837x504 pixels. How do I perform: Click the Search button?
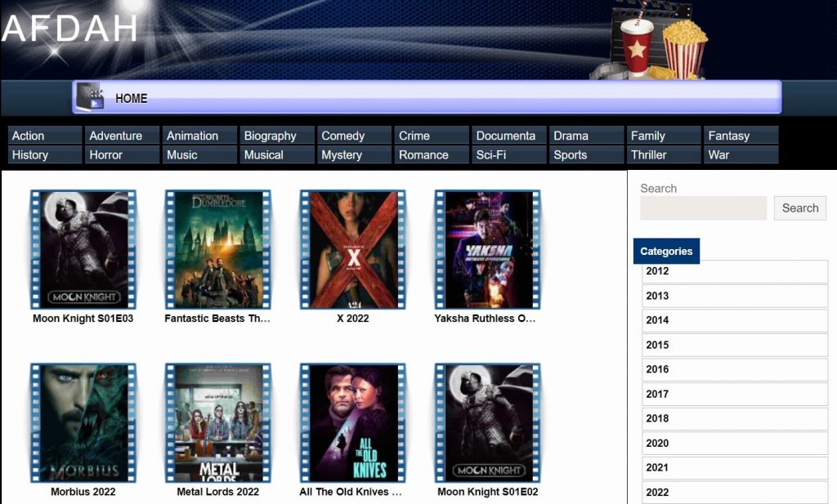point(799,208)
